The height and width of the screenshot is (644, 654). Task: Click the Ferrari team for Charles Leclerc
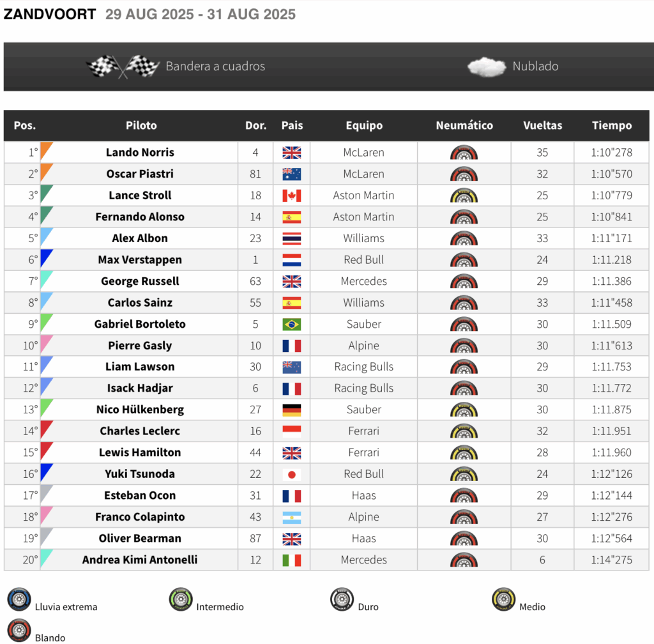pos(363,431)
